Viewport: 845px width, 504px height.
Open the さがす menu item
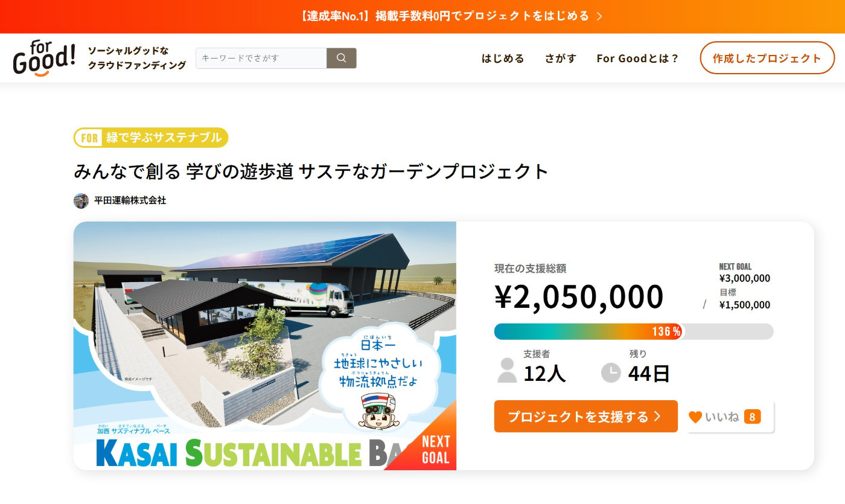pyautogui.click(x=561, y=59)
